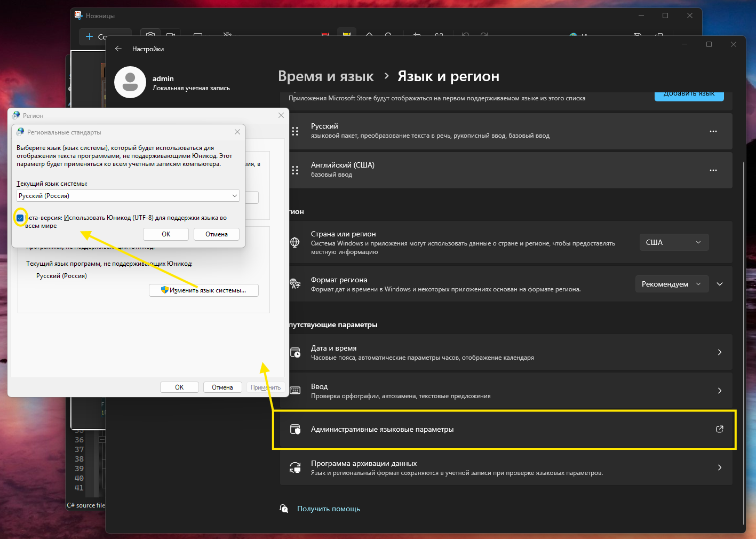Open more options for Русский language

(713, 131)
